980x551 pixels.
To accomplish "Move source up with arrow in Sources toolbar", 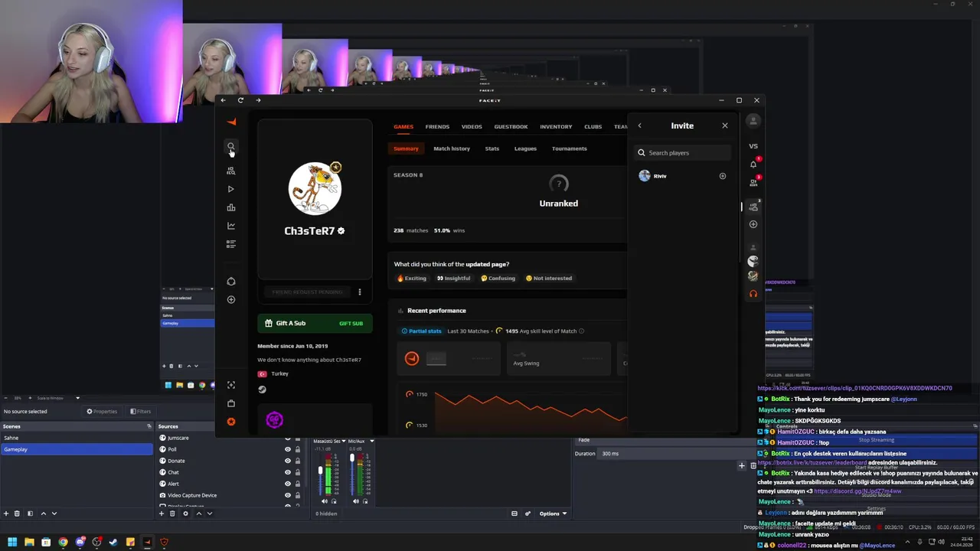I will [199, 514].
